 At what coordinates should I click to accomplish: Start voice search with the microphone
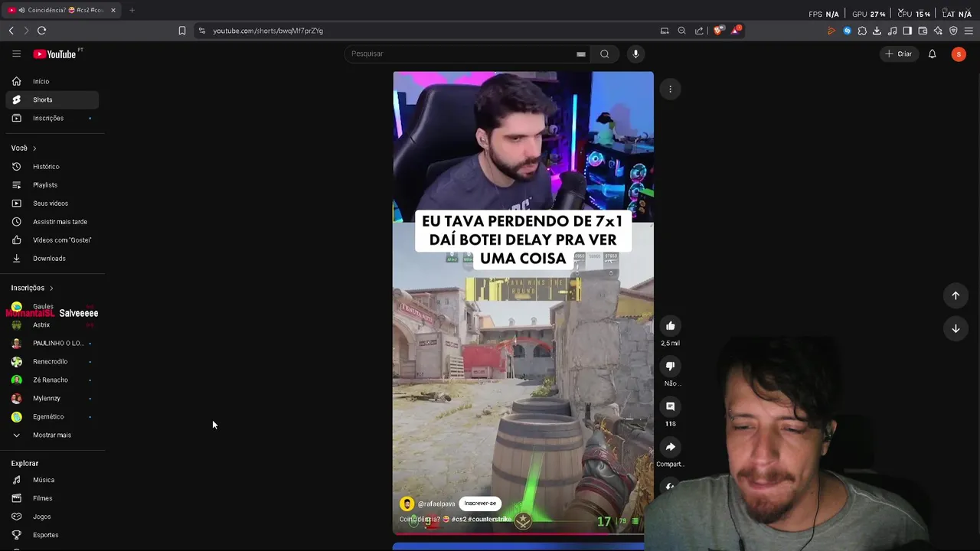(x=635, y=54)
